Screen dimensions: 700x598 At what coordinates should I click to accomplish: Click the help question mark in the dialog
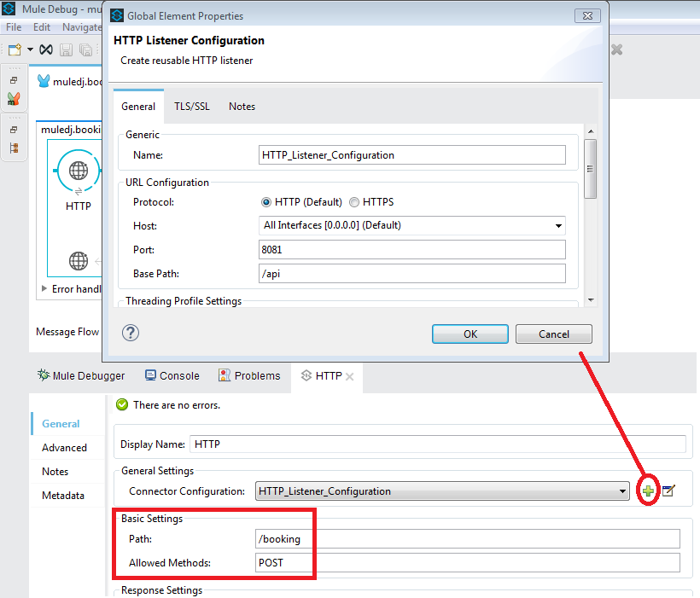click(130, 334)
